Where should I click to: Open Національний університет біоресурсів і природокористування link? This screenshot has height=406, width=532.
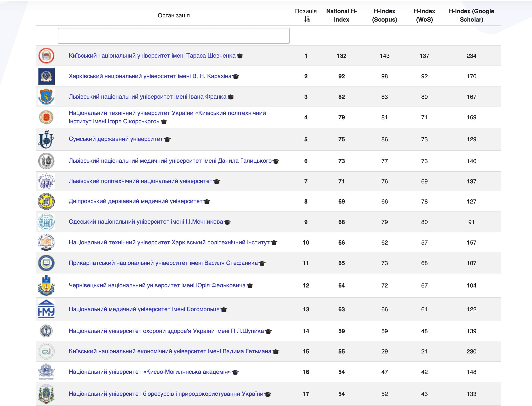(166, 394)
